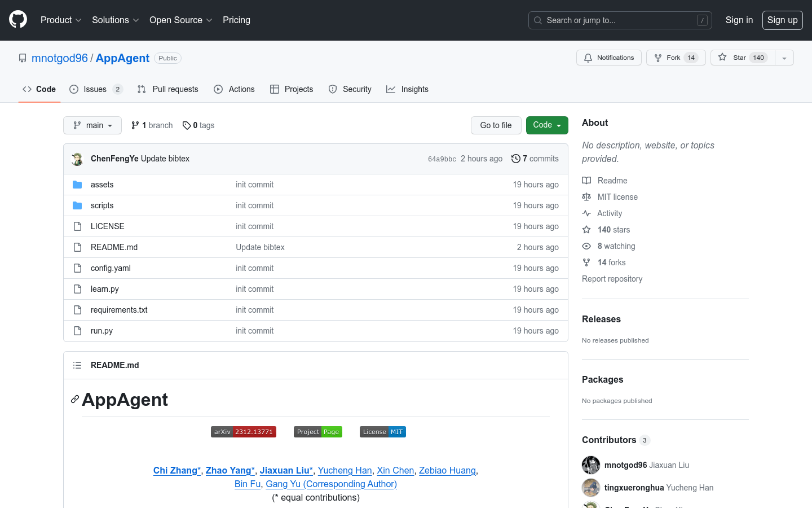Switch to the Issues tab

(x=96, y=89)
